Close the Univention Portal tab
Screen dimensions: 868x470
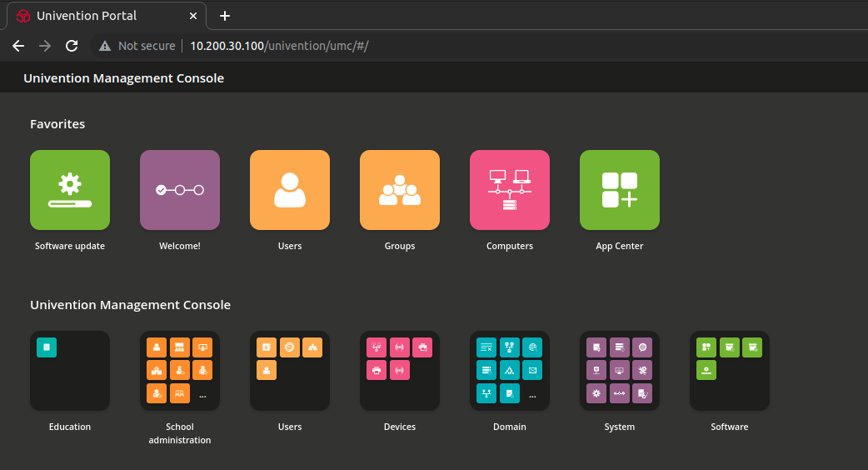193,16
